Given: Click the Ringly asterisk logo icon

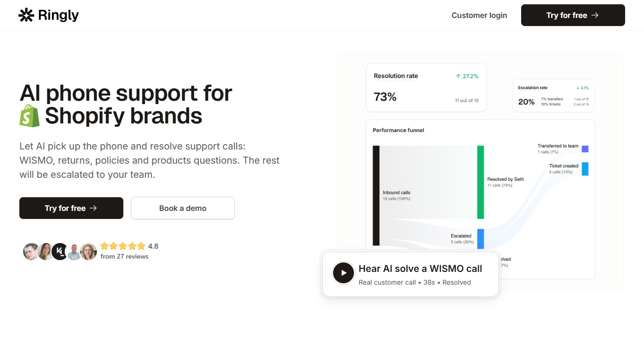Looking at the screenshot, I should 26,15.
